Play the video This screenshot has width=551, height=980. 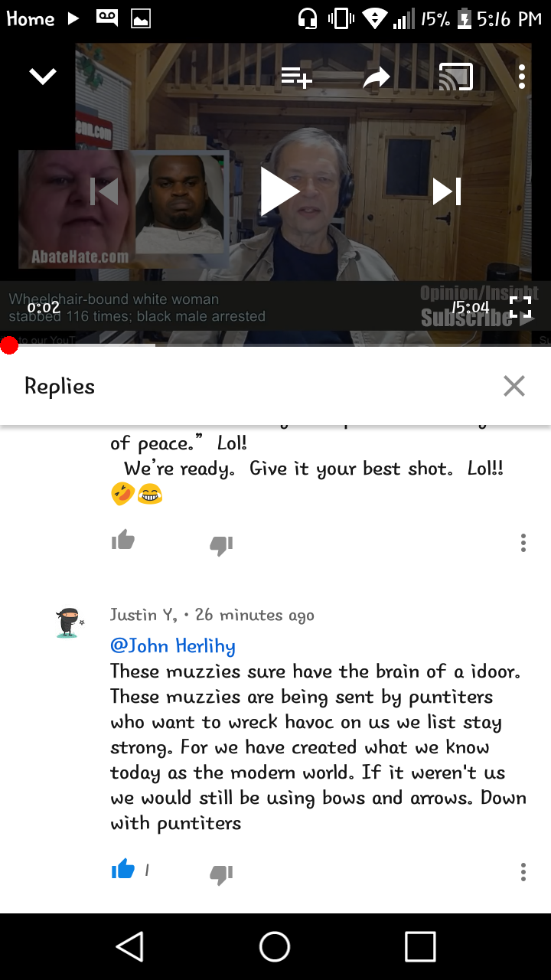point(279,191)
